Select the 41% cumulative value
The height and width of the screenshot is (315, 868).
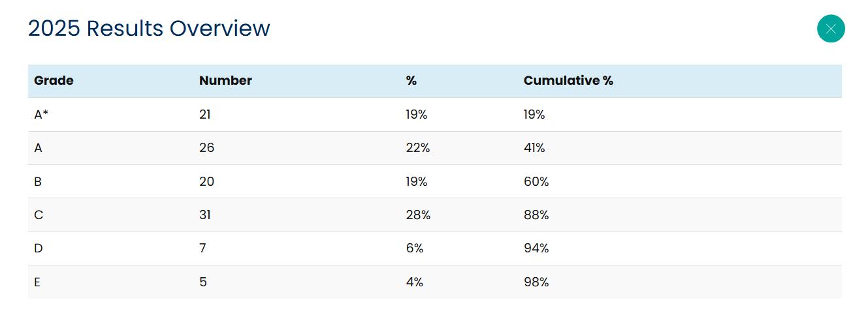pyautogui.click(x=534, y=148)
